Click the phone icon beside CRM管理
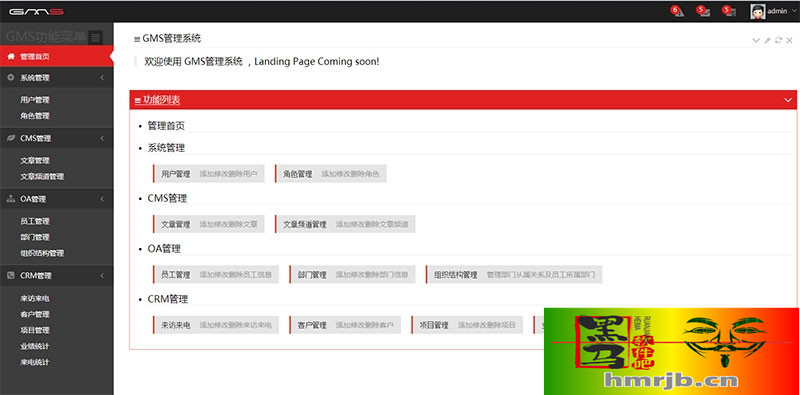 [x=11, y=276]
